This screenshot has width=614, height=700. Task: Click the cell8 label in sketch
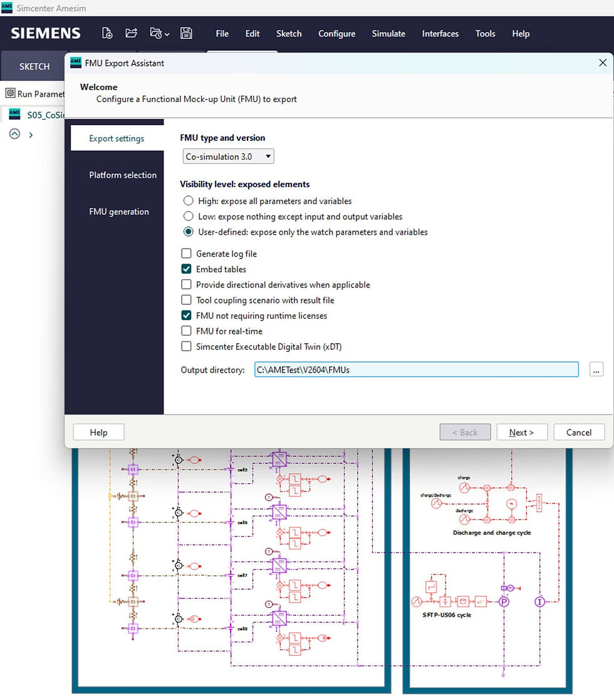(242, 629)
